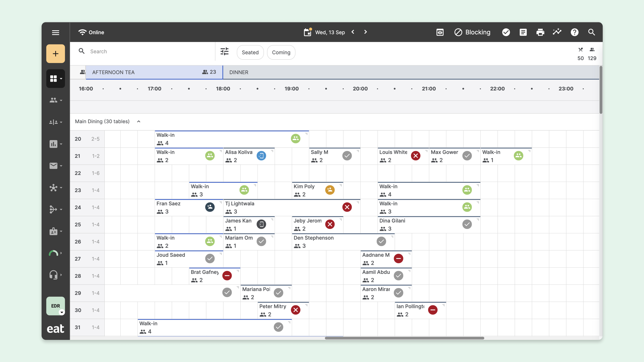This screenshot has height=362, width=644.
Task: Toggle the Seated filter chip
Action: 250,52
